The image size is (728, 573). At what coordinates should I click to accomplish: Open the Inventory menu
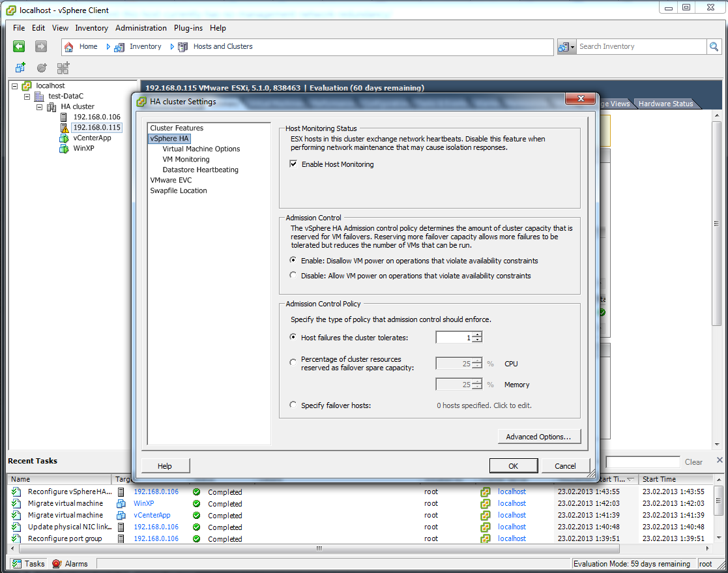91,28
